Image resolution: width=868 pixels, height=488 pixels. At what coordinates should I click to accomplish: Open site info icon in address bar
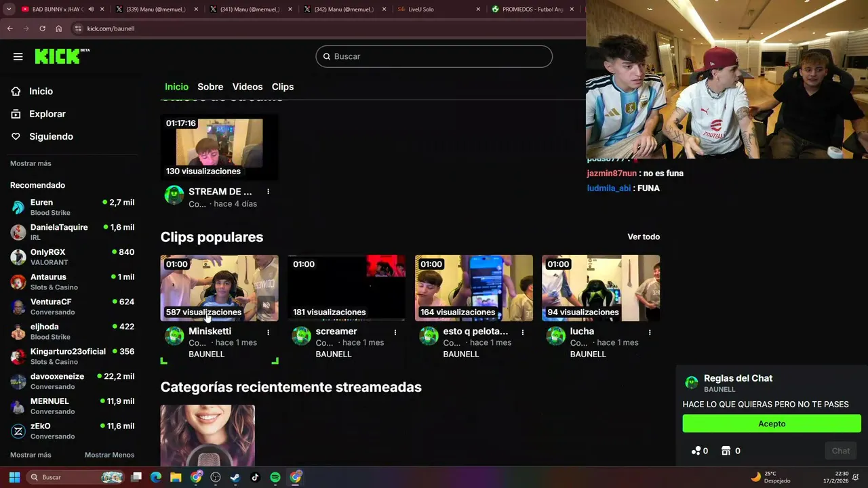point(78,28)
